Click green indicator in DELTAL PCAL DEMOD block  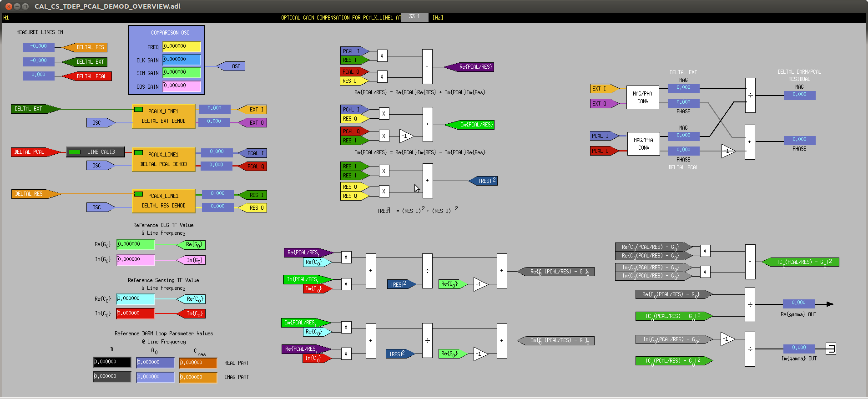pyautogui.click(x=139, y=153)
